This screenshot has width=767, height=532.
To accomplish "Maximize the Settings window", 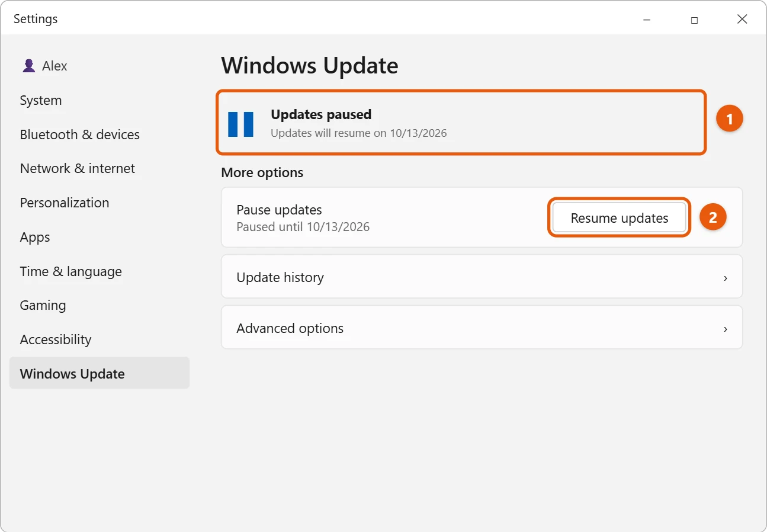I will 694,20.
